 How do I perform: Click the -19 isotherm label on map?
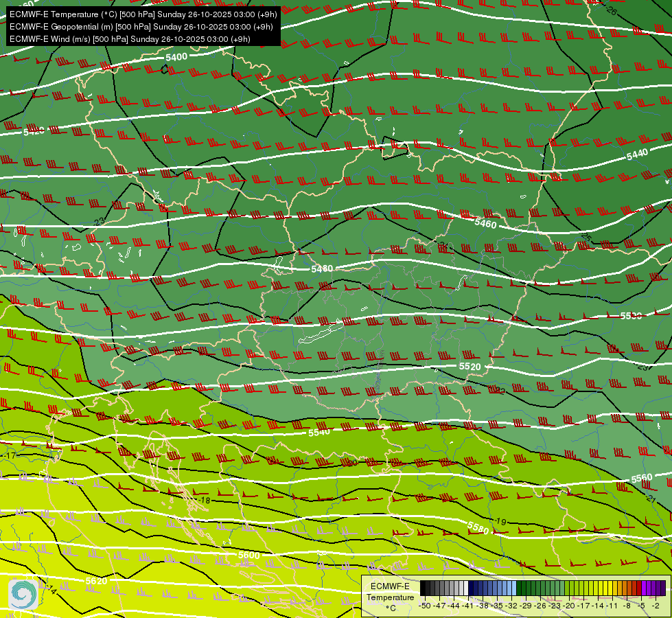pos(500,521)
